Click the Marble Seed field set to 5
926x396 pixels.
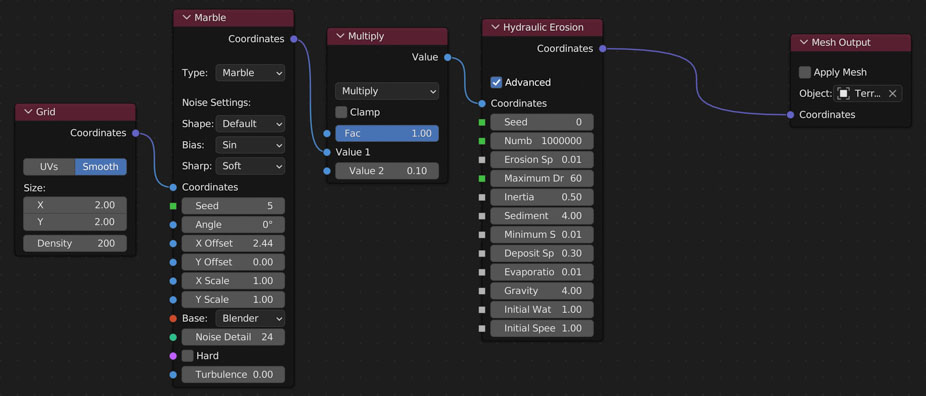233,206
